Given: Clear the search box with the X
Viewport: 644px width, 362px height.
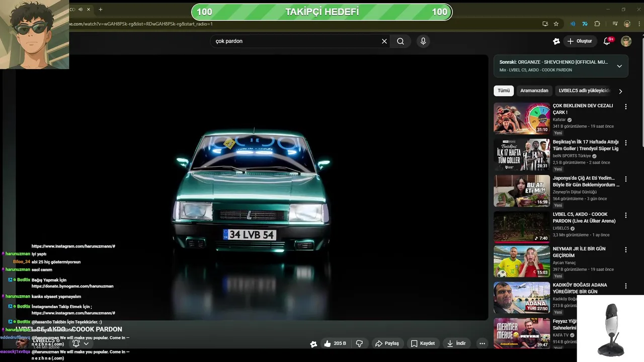Looking at the screenshot, I should (x=384, y=41).
